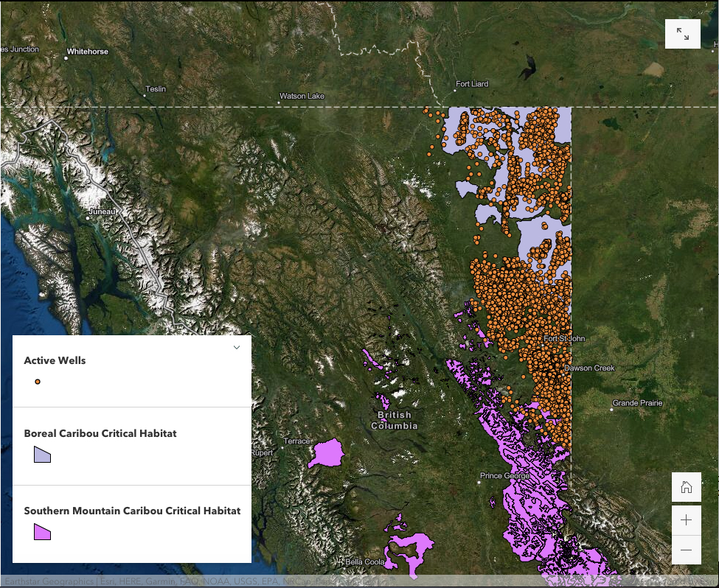Click the orange Active Wells legend dot
The width and height of the screenshot is (719, 588).
[x=38, y=382]
